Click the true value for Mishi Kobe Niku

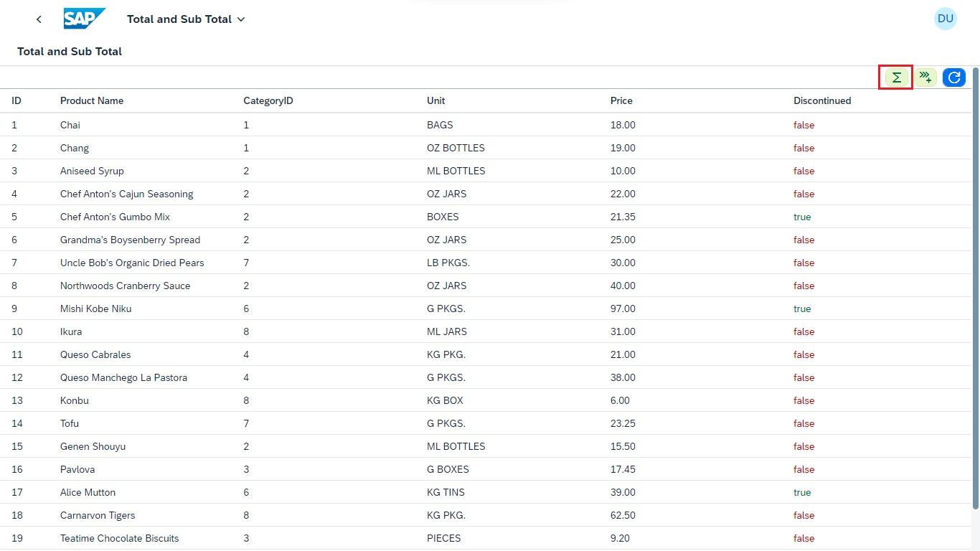click(802, 309)
